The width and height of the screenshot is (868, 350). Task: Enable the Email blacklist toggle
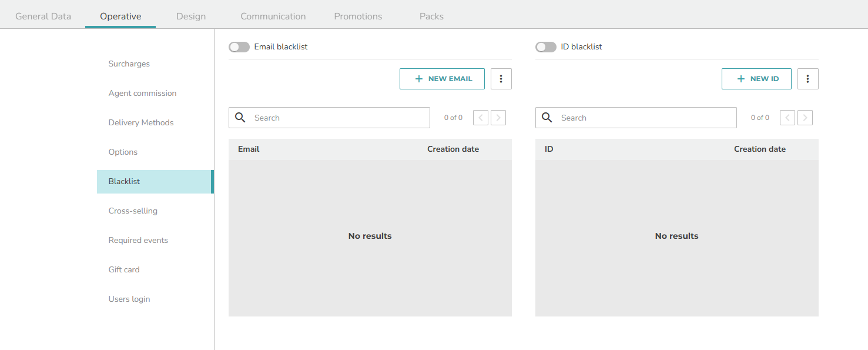point(239,47)
